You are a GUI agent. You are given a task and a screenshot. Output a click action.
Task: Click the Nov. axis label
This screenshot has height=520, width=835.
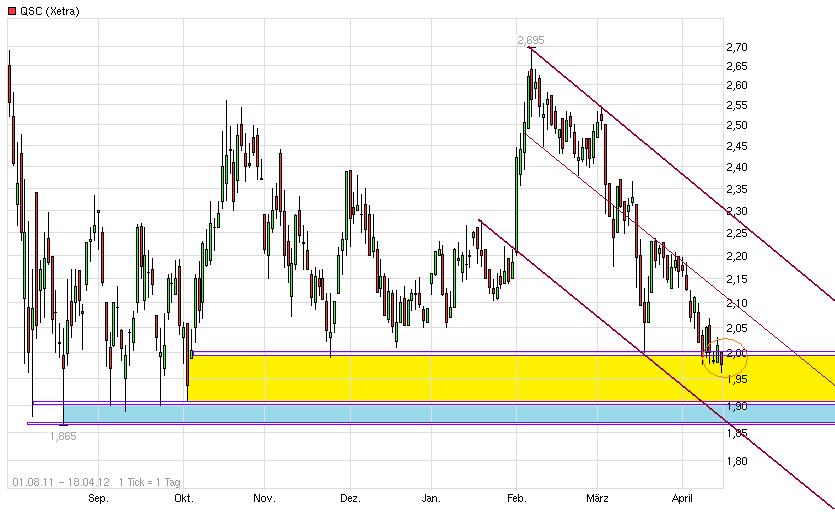264,499
